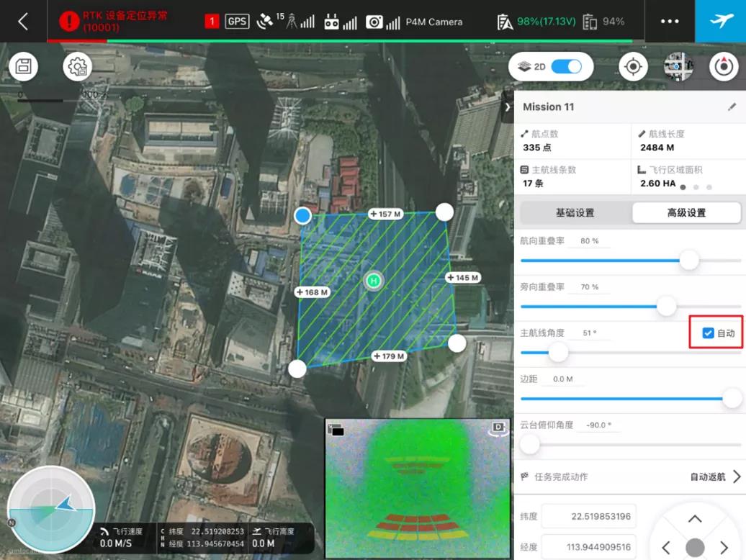Open mission settings gear icon

point(77,67)
